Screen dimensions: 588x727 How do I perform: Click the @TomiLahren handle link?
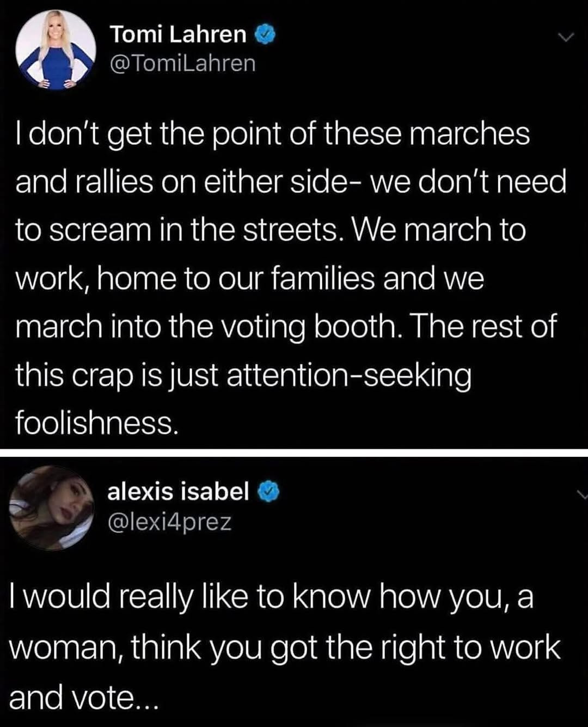183,64
